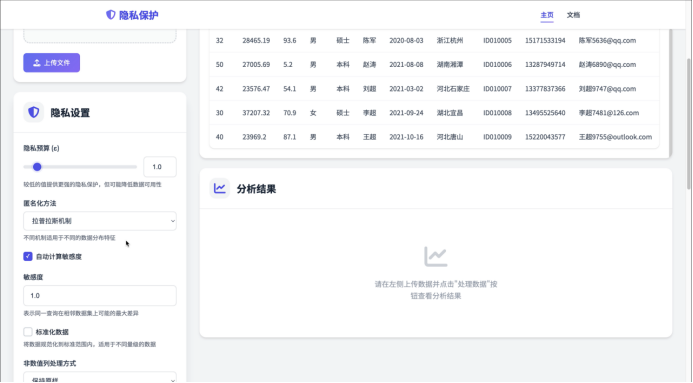
Task: Click phone number 15220043577
Action: click(x=545, y=137)
